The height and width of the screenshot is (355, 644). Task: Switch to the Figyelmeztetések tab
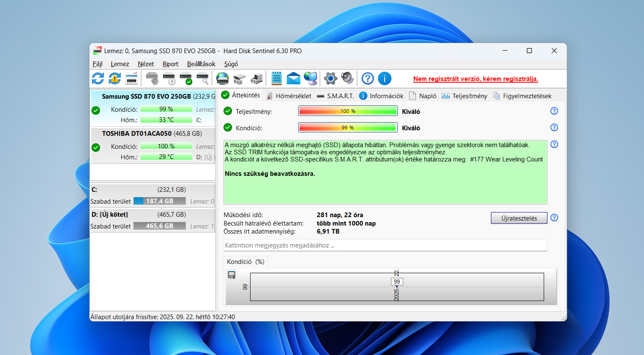click(522, 96)
